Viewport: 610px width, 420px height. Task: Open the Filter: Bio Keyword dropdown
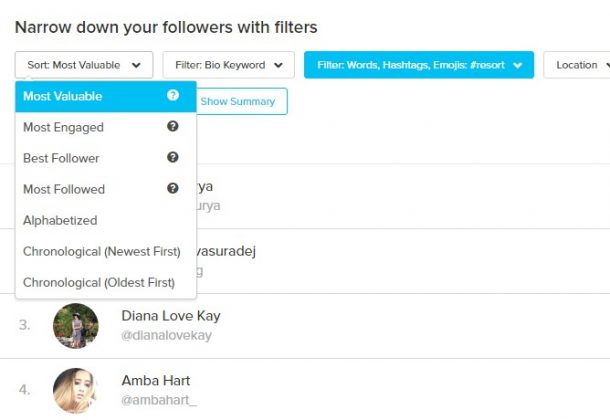(x=229, y=65)
